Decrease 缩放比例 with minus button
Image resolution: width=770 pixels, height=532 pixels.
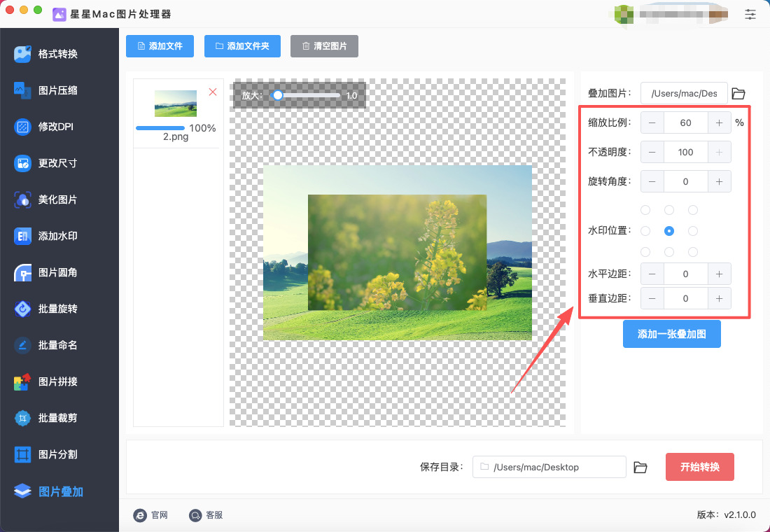tap(652, 122)
